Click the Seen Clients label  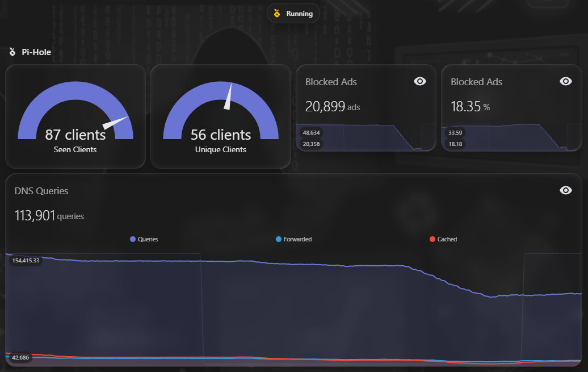(75, 149)
